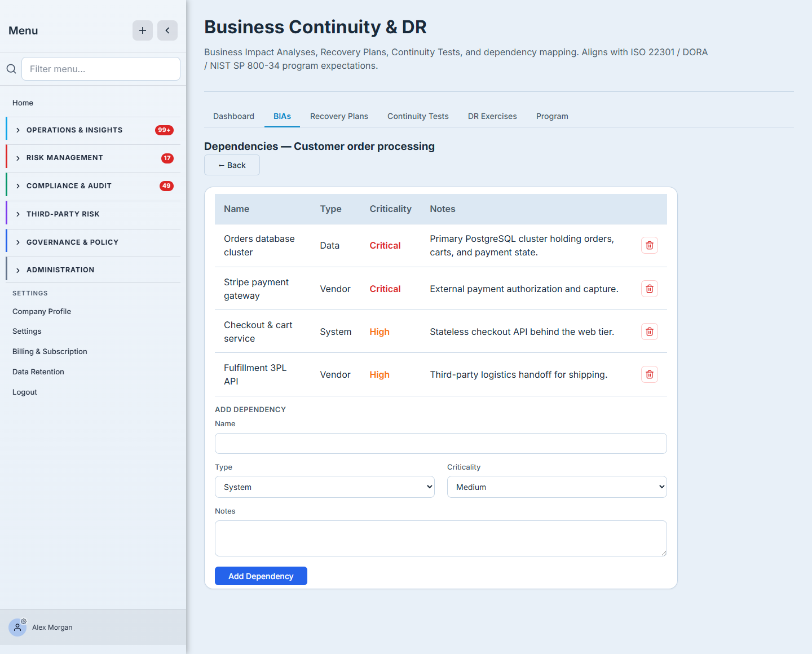This screenshot has height=654, width=812.
Task: Open the Program tab
Action: pos(552,116)
